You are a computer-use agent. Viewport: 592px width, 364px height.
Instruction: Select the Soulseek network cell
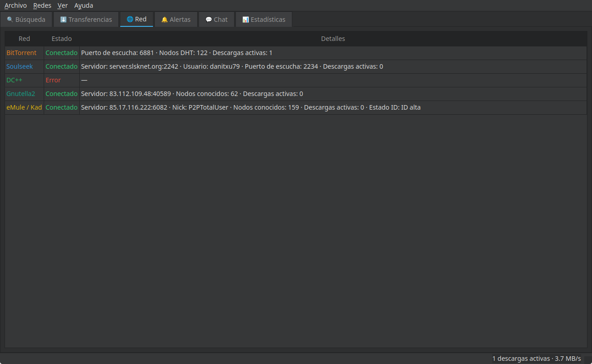click(x=24, y=66)
